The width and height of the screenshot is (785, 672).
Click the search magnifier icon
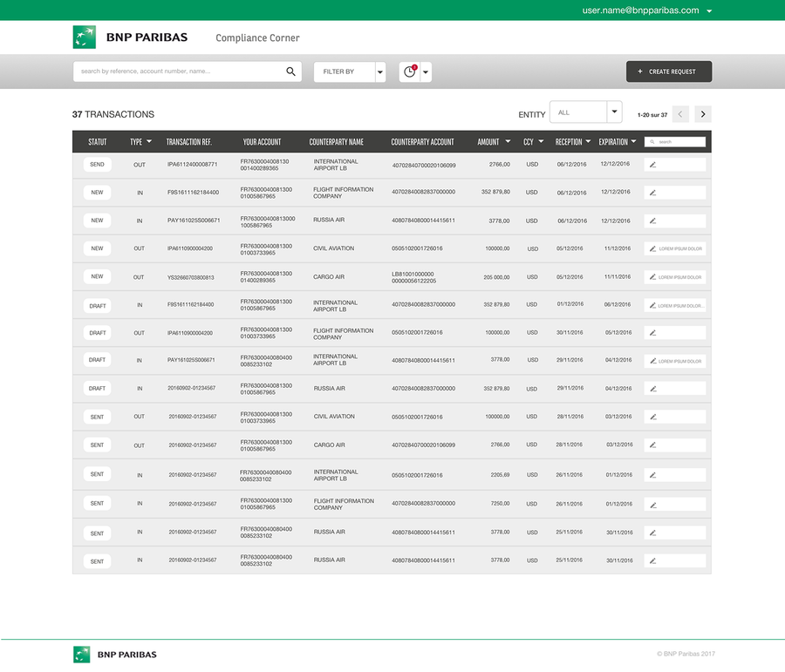(x=290, y=71)
